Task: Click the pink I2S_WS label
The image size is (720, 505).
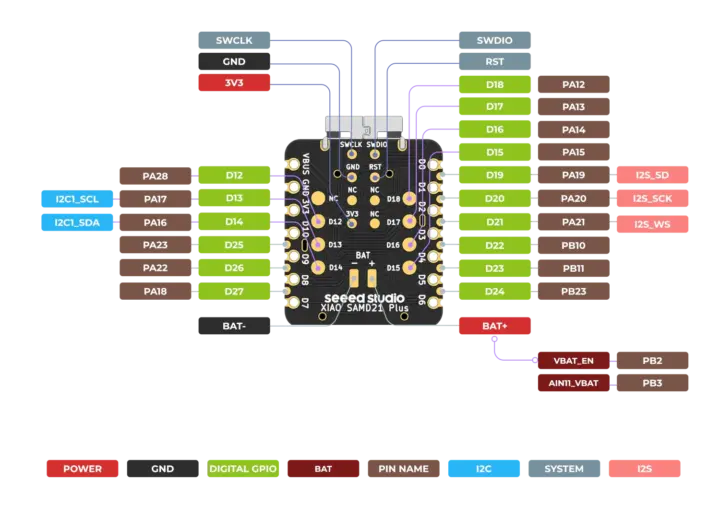Action: 652,224
